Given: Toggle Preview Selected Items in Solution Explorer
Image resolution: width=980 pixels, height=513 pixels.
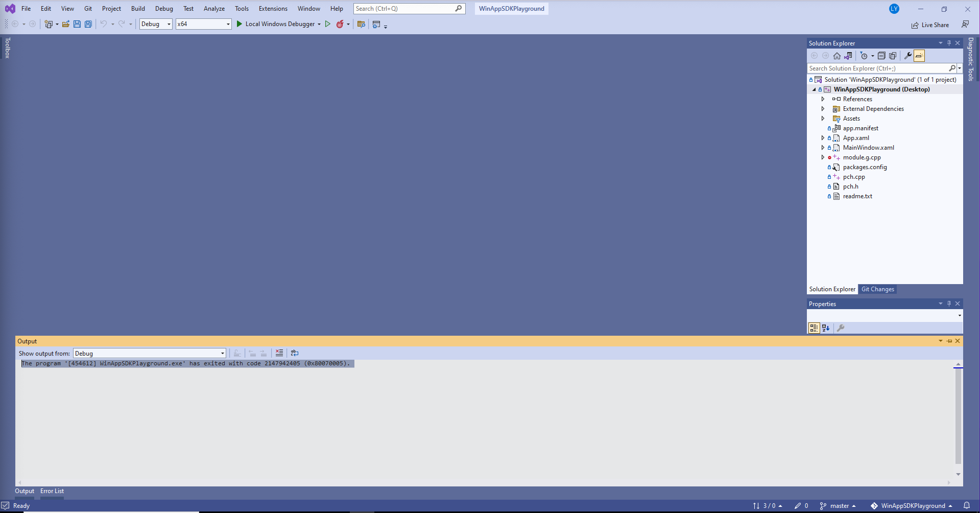Looking at the screenshot, I should 919,56.
